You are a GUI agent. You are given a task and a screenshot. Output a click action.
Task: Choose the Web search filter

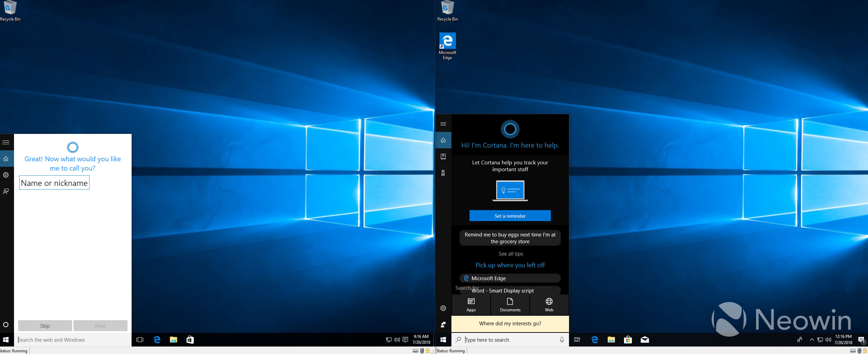(x=549, y=305)
